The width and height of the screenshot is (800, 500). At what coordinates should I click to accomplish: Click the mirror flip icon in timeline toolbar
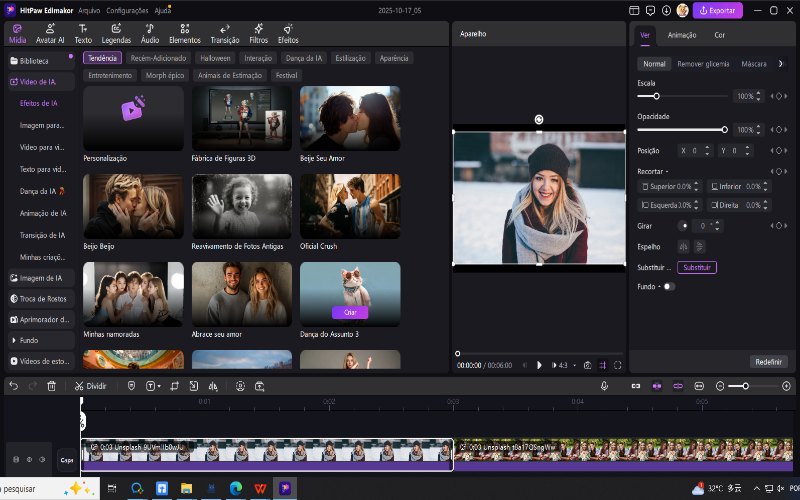213,386
